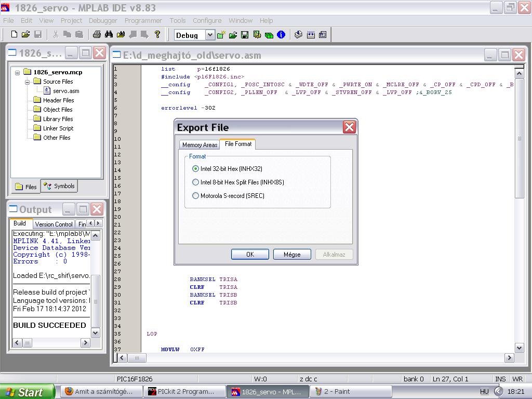Click the last toolbar icon after Build All

tap(323, 35)
